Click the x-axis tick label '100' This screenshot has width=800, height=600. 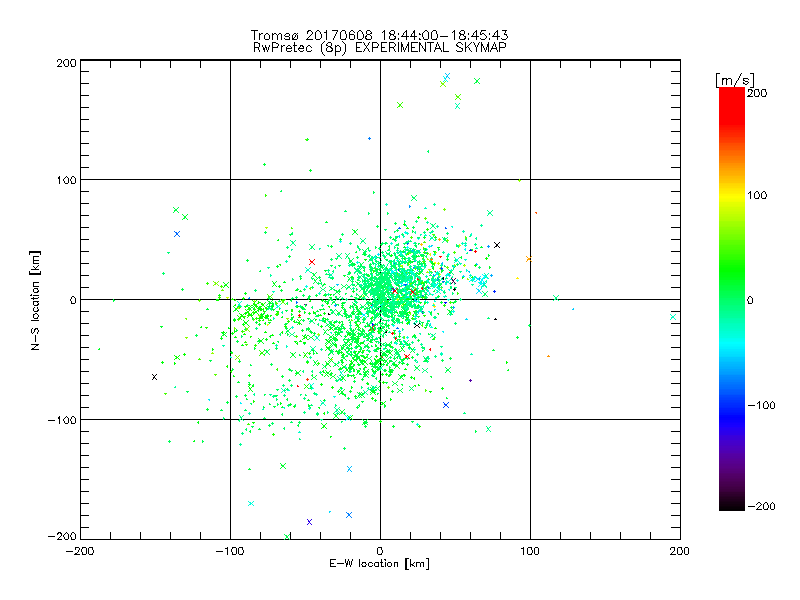[x=530, y=551]
